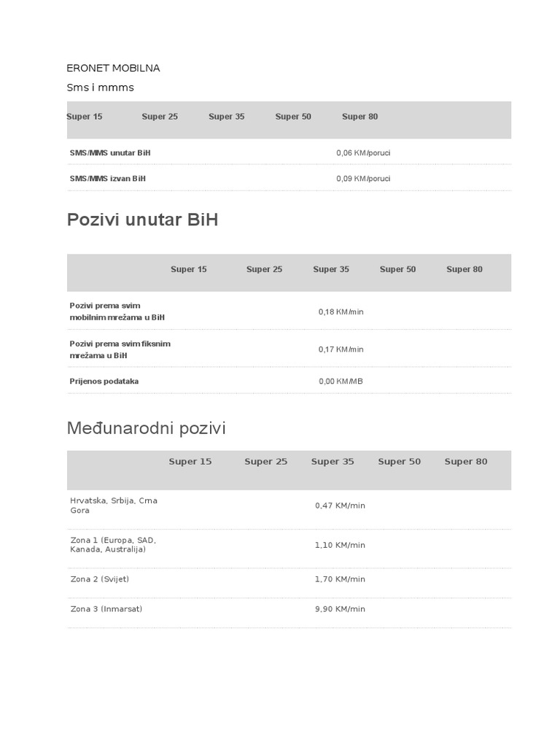Click the 0,17 KM/min price value
560x747 pixels.
coord(341,349)
